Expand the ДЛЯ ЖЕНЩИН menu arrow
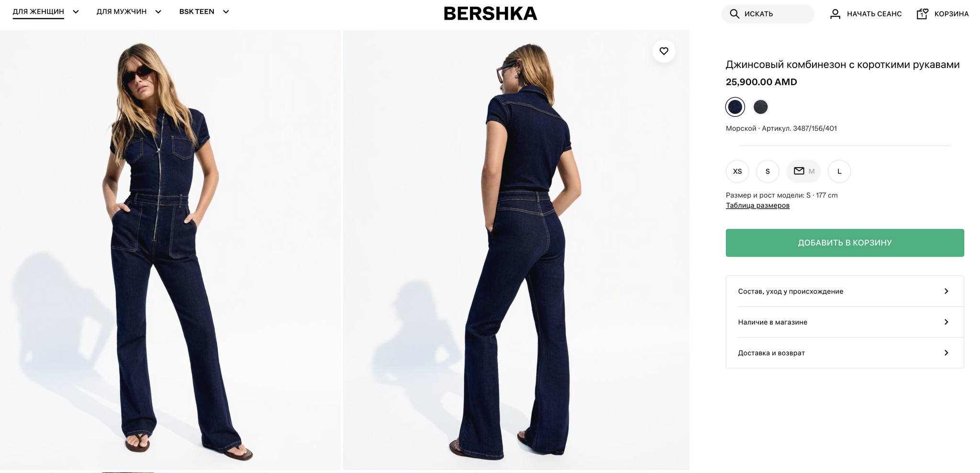Screen dimensions: 980x473 76,12
